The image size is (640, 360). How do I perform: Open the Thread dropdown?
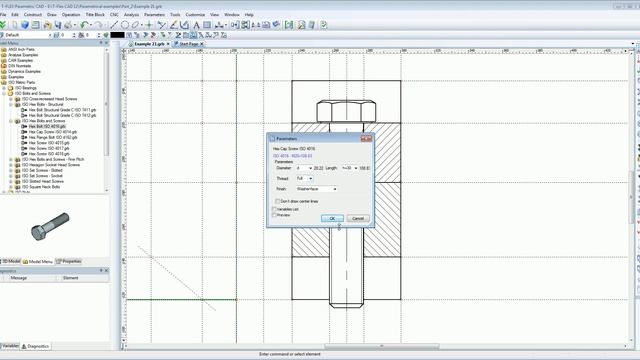point(311,178)
